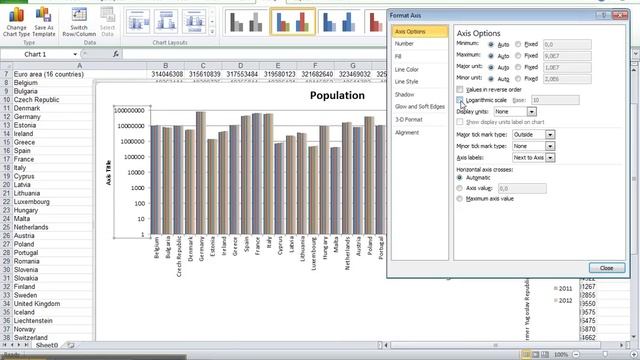Image resolution: width=640 pixels, height=360 pixels.
Task: Go to the last sheet navigation arrow
Action: (x=26, y=345)
